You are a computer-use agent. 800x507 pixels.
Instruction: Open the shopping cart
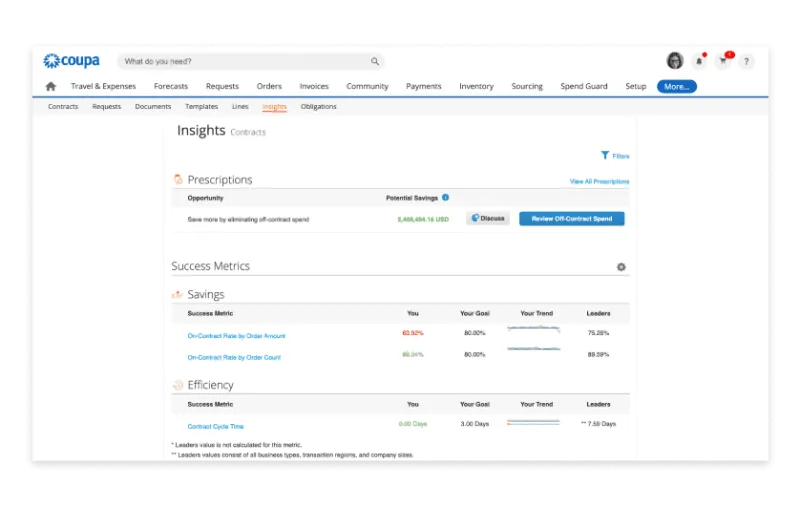click(723, 61)
